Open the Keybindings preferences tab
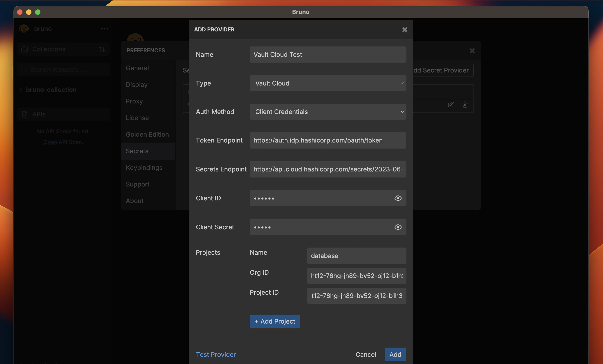Image resolution: width=603 pixels, height=364 pixels. click(x=144, y=168)
